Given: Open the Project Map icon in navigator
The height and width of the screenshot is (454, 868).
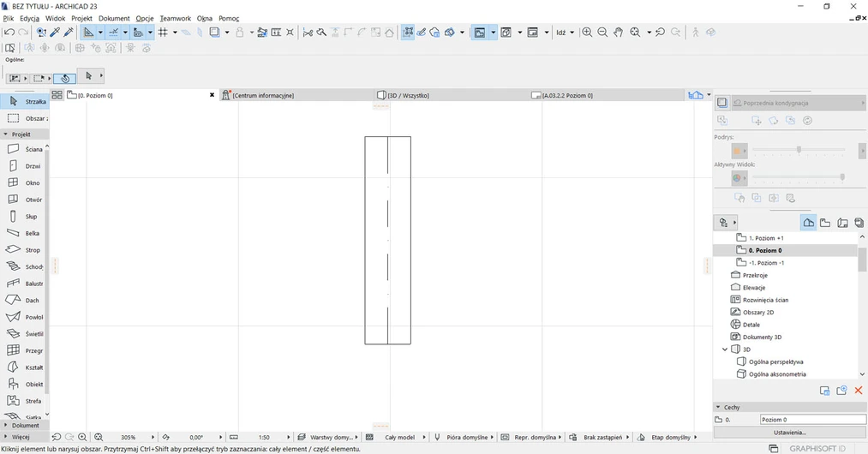Looking at the screenshot, I should coord(808,223).
